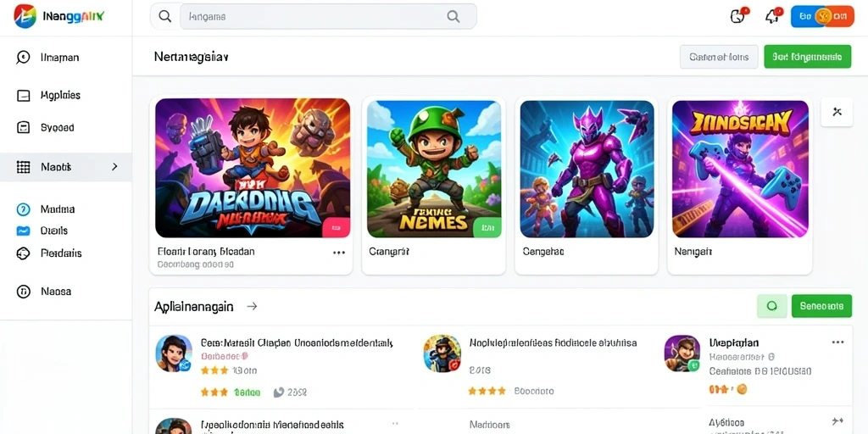
Task: Click the green circle icon next to Seneocrots
Action: coord(771,305)
